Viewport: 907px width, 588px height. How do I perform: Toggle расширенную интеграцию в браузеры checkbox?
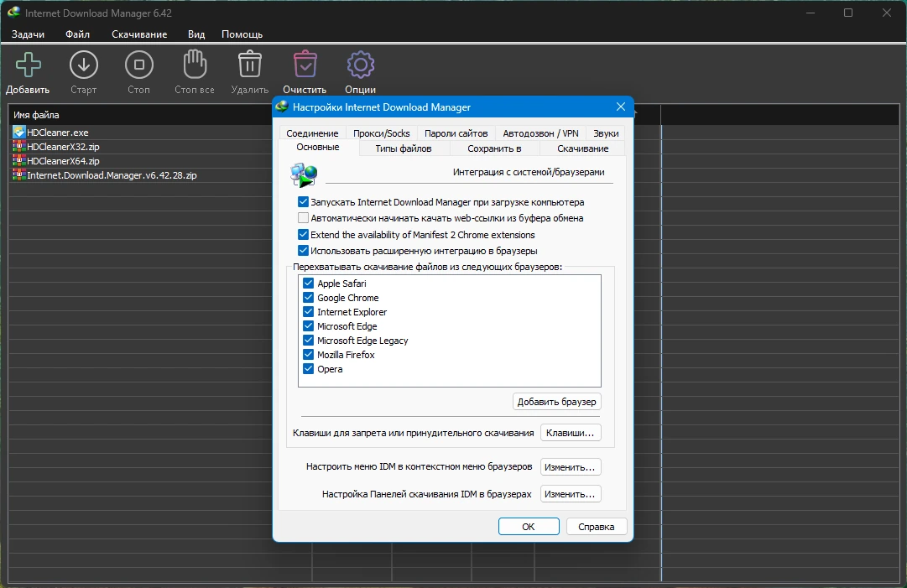pos(303,250)
